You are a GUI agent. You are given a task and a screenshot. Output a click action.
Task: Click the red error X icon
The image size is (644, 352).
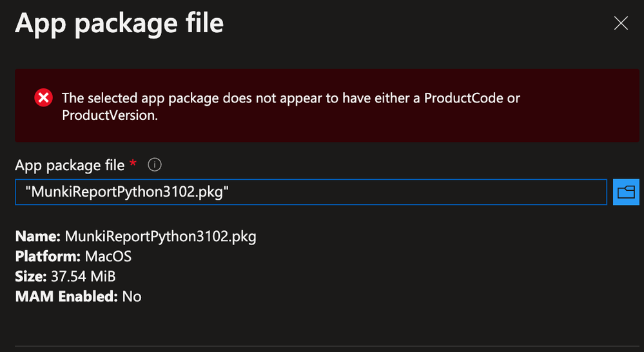click(x=43, y=98)
